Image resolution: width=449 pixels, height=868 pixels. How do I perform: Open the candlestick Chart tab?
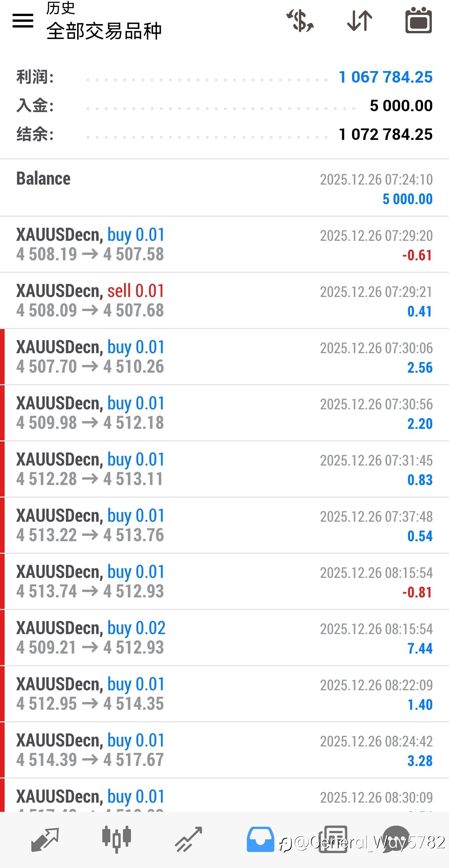click(116, 839)
